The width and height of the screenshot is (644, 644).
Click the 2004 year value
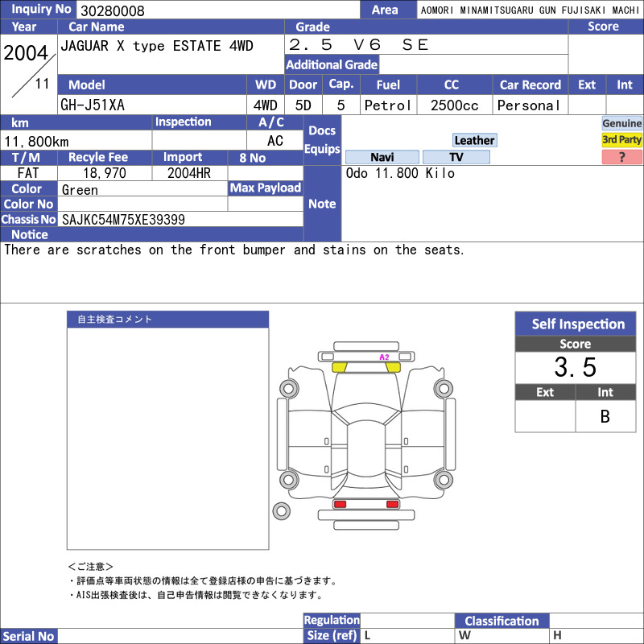coord(26,53)
